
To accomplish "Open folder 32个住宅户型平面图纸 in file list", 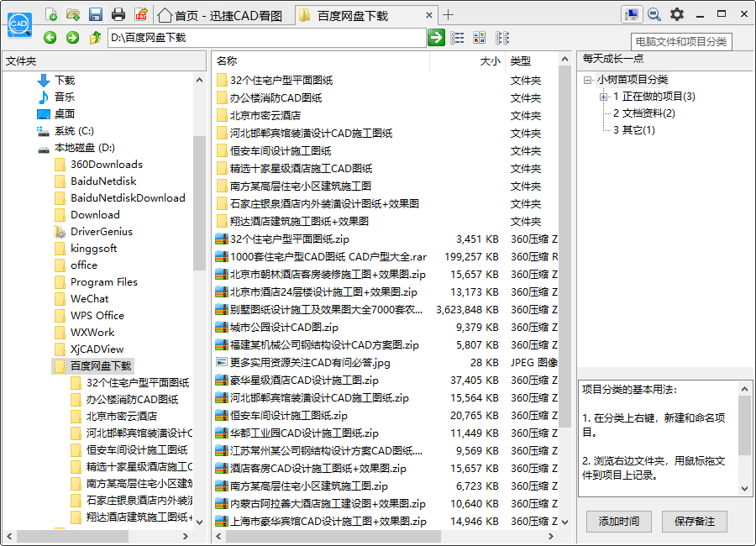I will 281,80.
